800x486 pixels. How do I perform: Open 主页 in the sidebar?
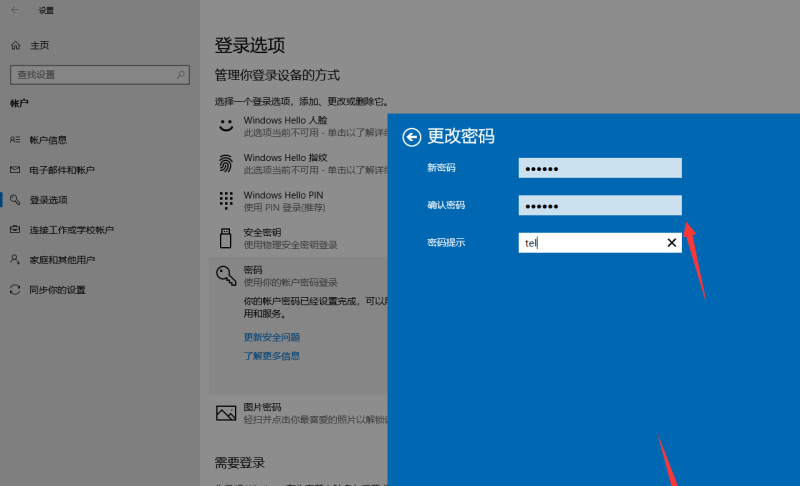coord(39,45)
